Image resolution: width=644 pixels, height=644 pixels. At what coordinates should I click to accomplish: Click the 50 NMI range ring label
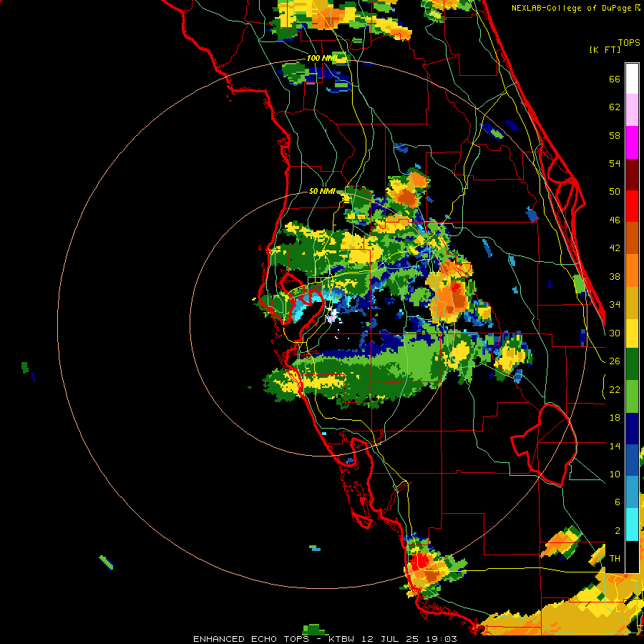pos(323,191)
